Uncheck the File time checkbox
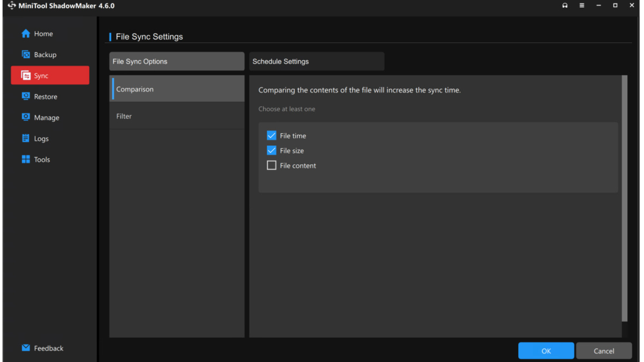Screen dimensions: 644x362 pos(271,135)
